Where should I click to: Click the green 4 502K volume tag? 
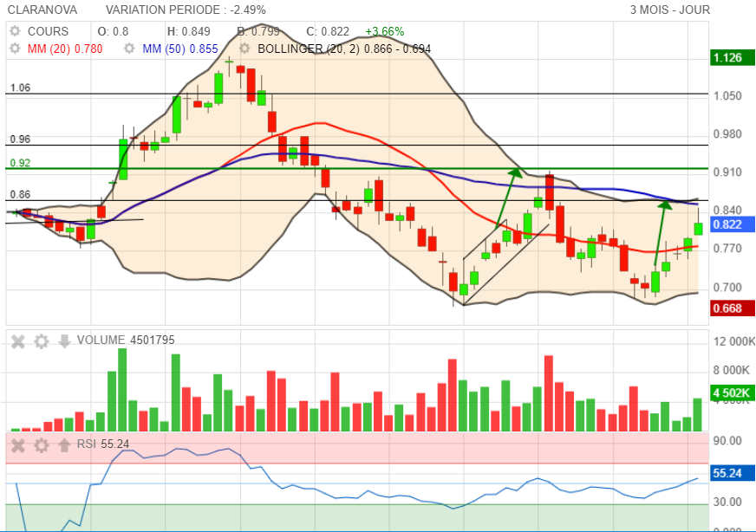731,393
